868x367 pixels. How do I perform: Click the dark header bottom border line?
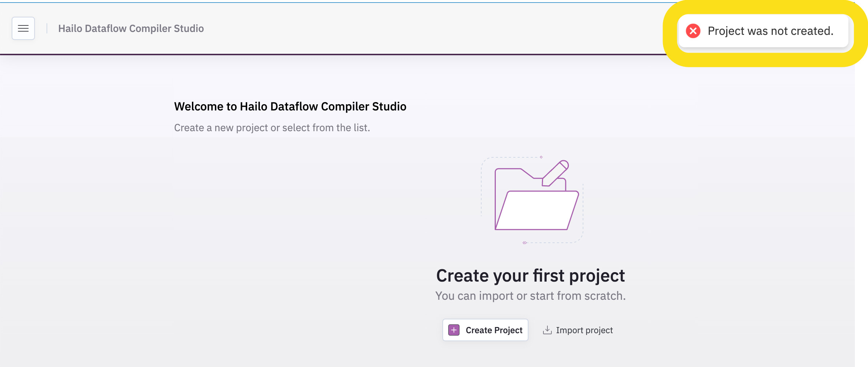[x=327, y=55]
